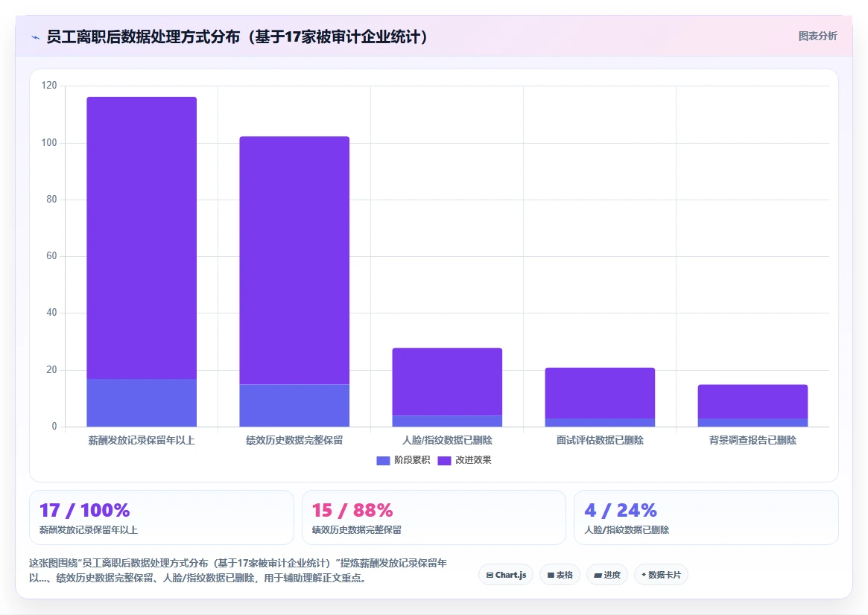
Task: Click the 阶段累积 blue legend swatch
Action: 383,461
